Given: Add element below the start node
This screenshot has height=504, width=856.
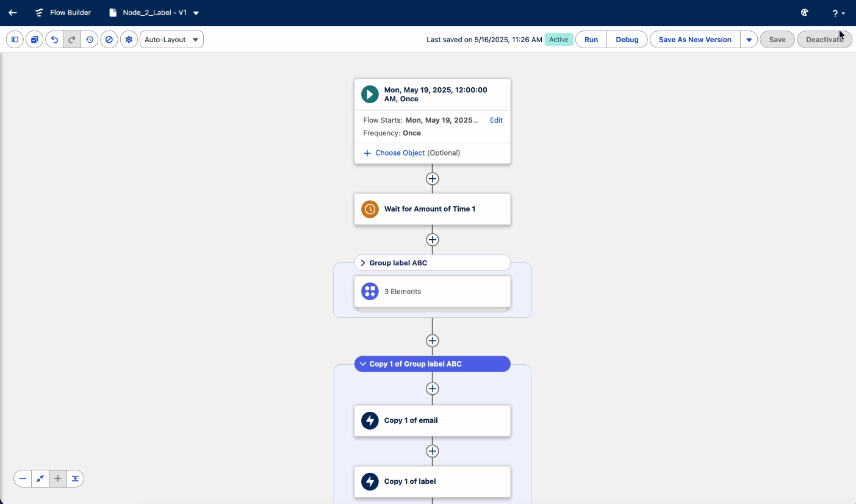Looking at the screenshot, I should 432,179.
